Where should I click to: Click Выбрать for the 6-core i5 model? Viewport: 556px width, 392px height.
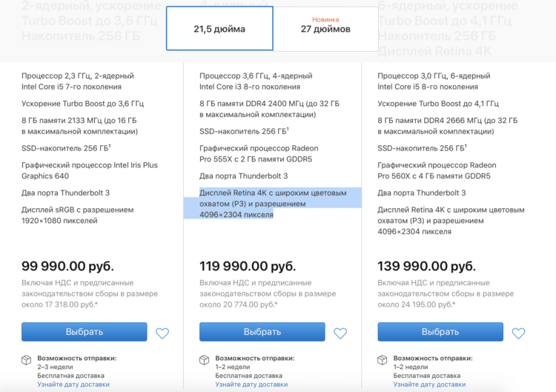pos(440,332)
